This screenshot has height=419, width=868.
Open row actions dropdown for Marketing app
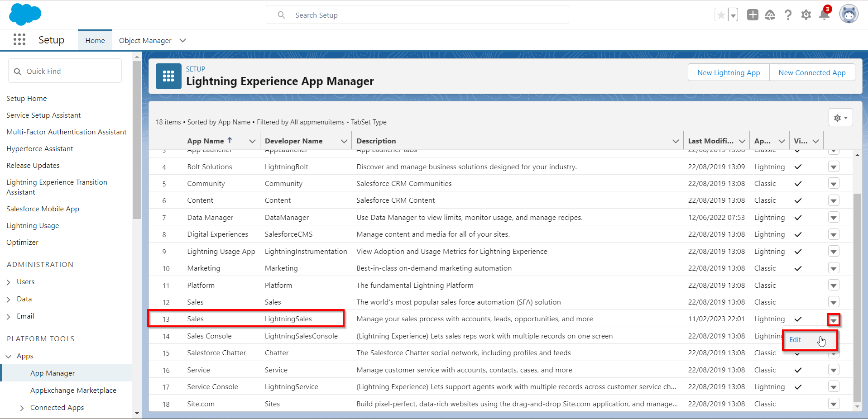[833, 268]
